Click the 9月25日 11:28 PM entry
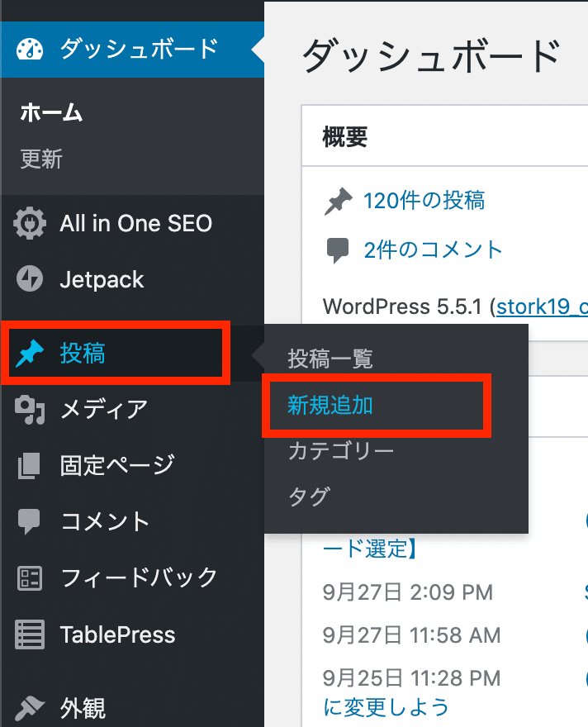588x727 pixels. pos(411,678)
